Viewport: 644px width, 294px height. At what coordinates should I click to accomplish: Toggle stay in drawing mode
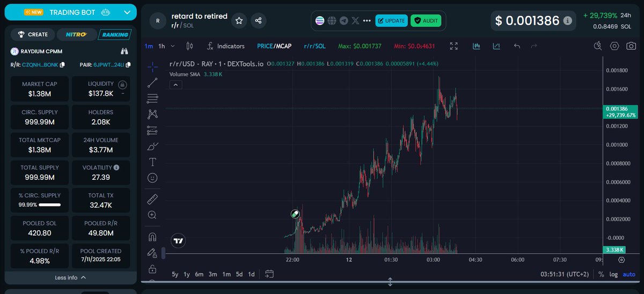152,253
